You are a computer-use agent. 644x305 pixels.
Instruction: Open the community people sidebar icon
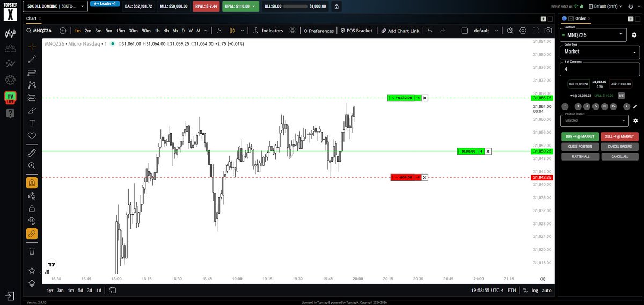click(x=10, y=48)
